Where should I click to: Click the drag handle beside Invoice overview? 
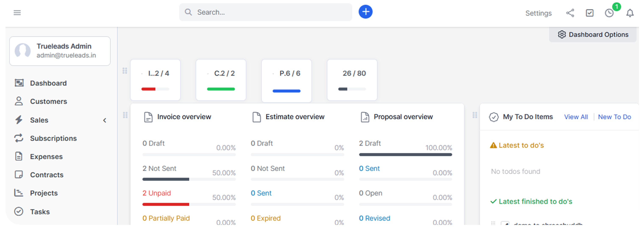(125, 115)
